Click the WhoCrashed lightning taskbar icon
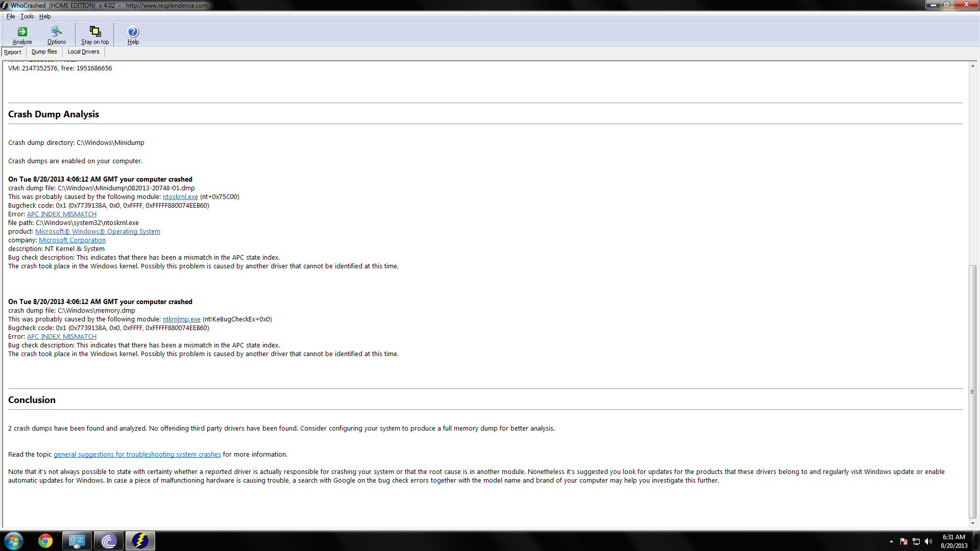The width and height of the screenshot is (980, 551). 140,541
